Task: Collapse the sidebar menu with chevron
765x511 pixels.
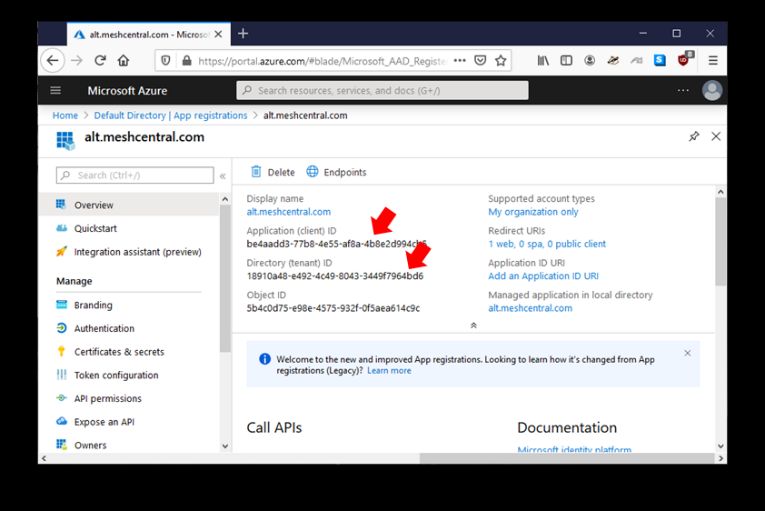Action: pos(222,176)
